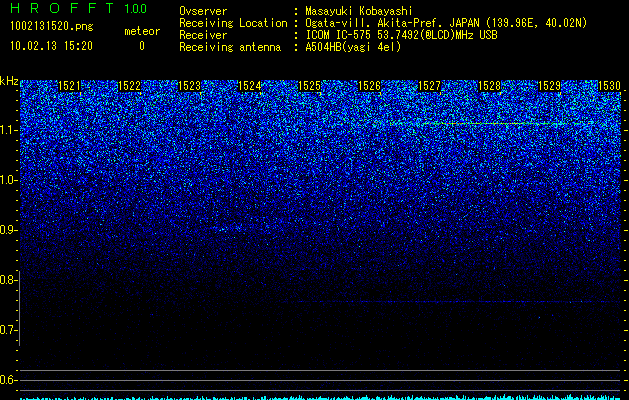Click the 1521 time marker
The image size is (629, 400).
coord(69,86)
